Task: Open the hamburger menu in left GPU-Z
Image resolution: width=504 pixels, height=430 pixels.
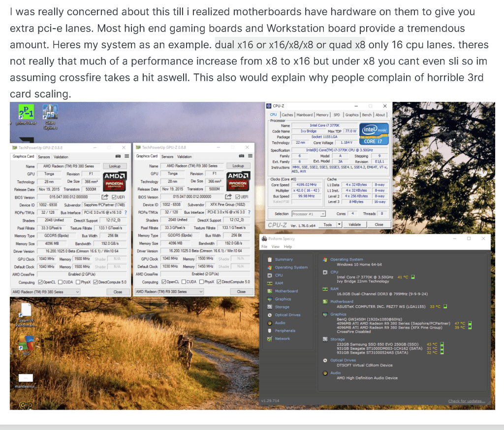Action: pyautogui.click(x=126, y=156)
